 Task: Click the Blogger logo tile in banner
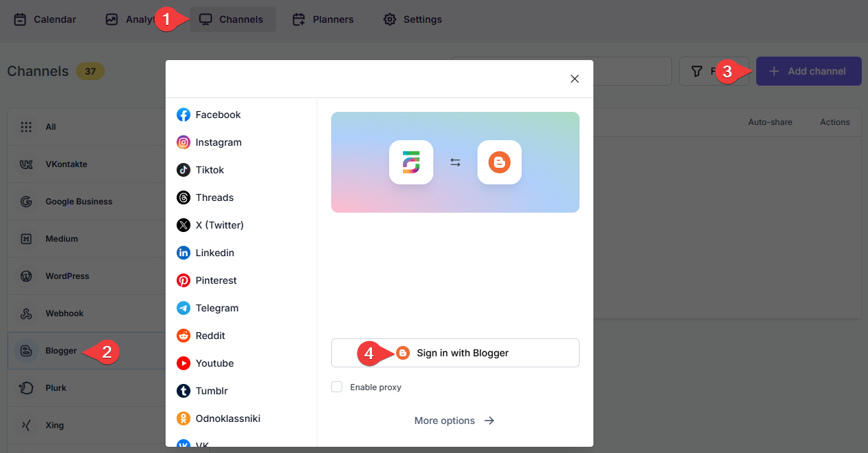pos(500,162)
